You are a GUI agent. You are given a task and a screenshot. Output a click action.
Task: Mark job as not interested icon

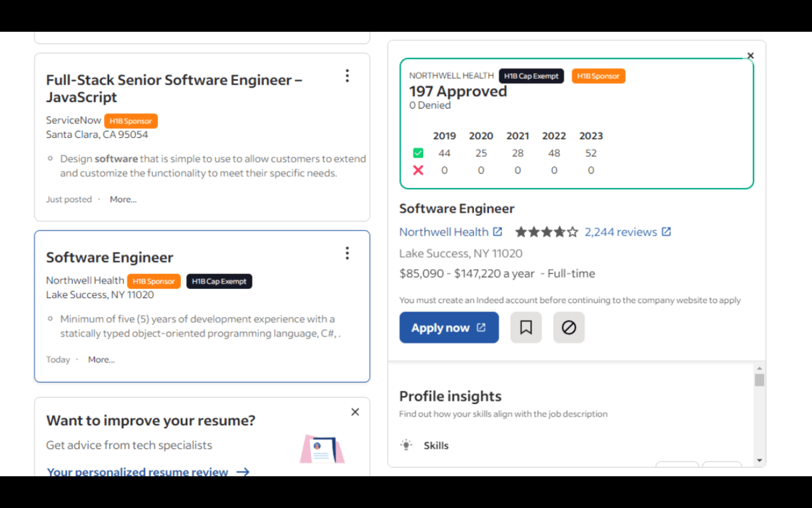pyautogui.click(x=569, y=328)
